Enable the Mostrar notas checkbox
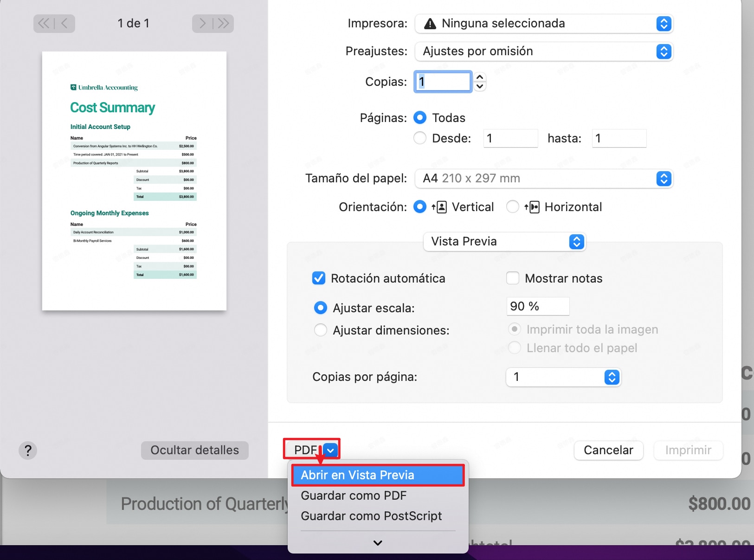754x560 pixels. [513, 278]
